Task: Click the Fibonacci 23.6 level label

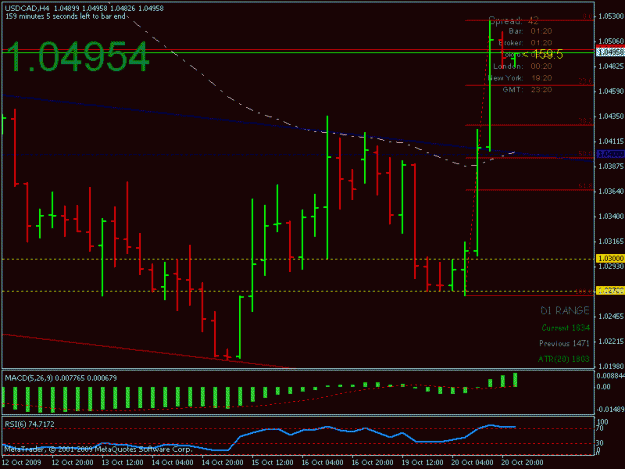Action: click(586, 82)
